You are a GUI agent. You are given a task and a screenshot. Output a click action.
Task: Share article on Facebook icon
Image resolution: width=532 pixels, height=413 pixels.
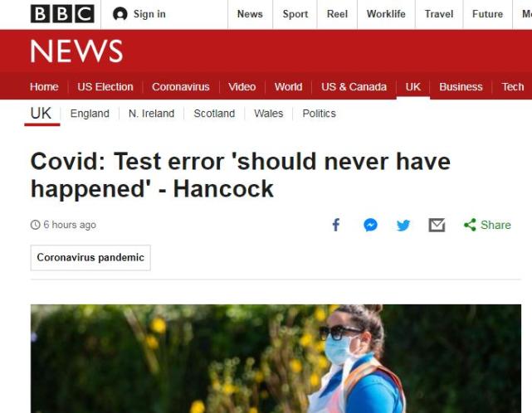coord(336,225)
